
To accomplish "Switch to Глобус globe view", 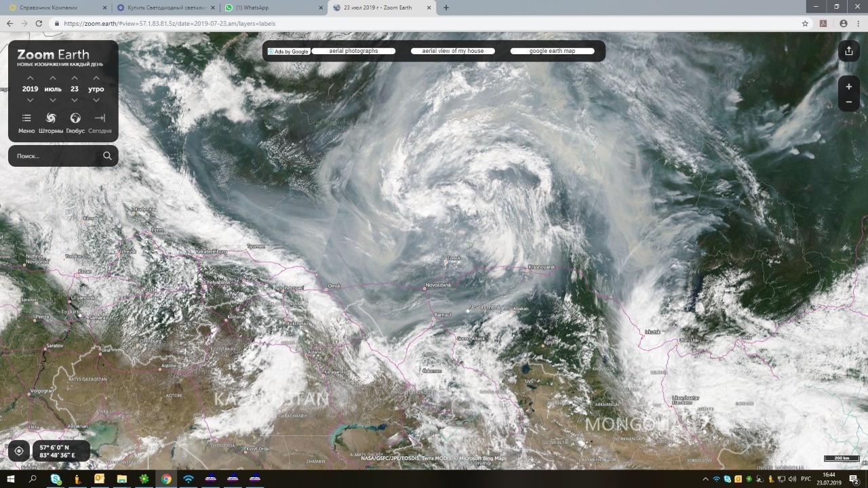I will tap(75, 118).
